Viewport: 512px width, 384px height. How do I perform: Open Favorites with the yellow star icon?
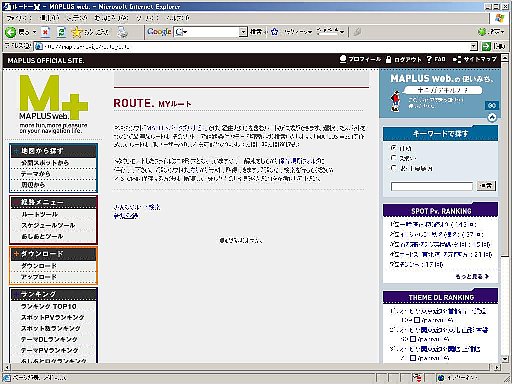pos(77,32)
